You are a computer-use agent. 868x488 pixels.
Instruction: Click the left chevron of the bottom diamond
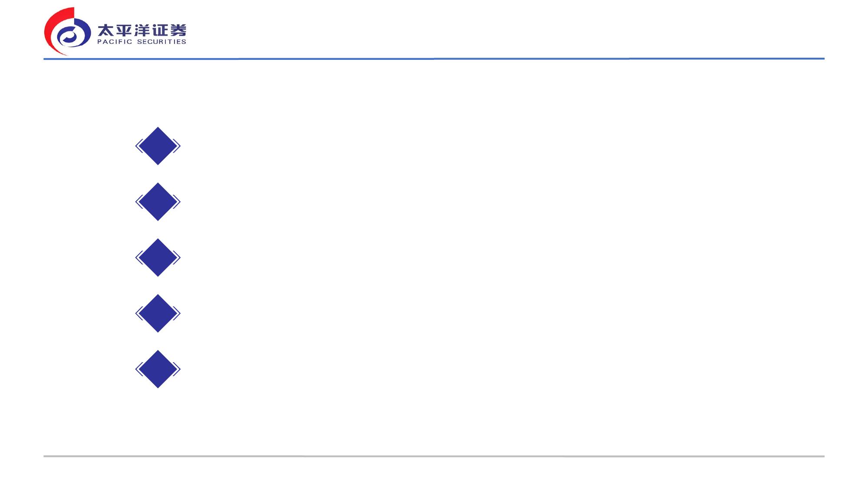pos(138,369)
